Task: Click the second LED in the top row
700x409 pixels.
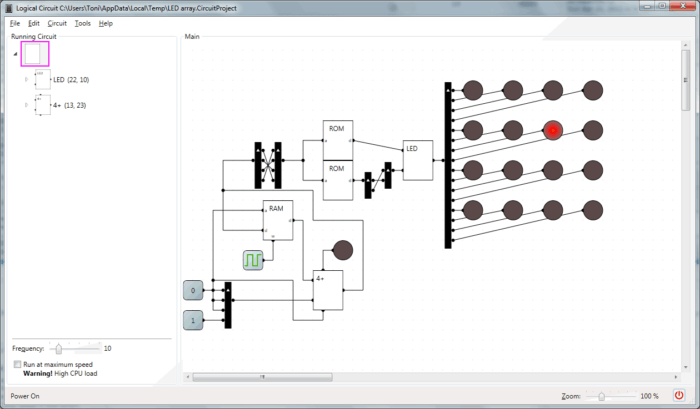Action: click(x=513, y=90)
